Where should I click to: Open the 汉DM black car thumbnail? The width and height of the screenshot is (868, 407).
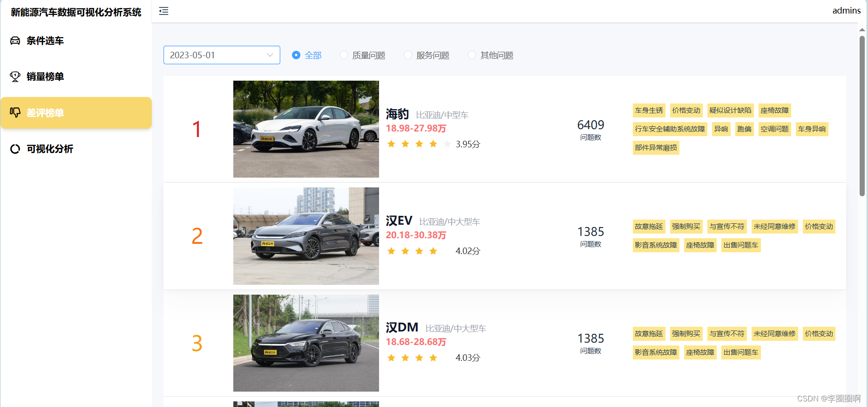click(306, 343)
